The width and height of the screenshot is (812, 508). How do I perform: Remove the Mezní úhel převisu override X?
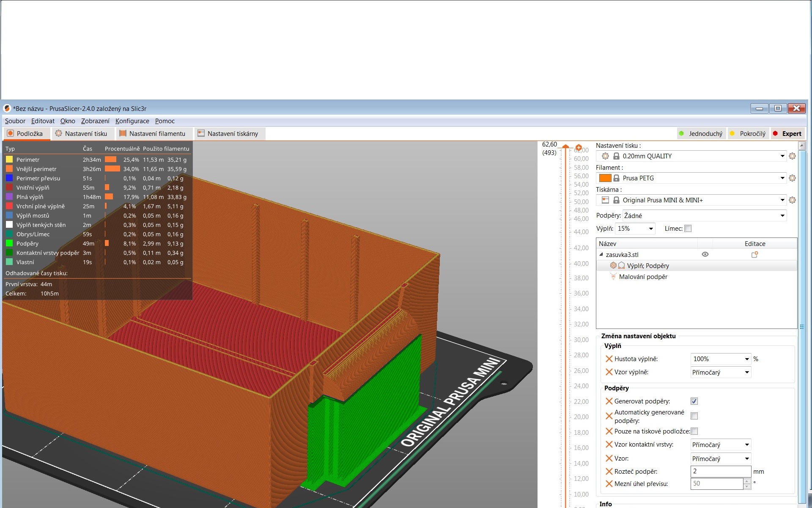coord(609,484)
